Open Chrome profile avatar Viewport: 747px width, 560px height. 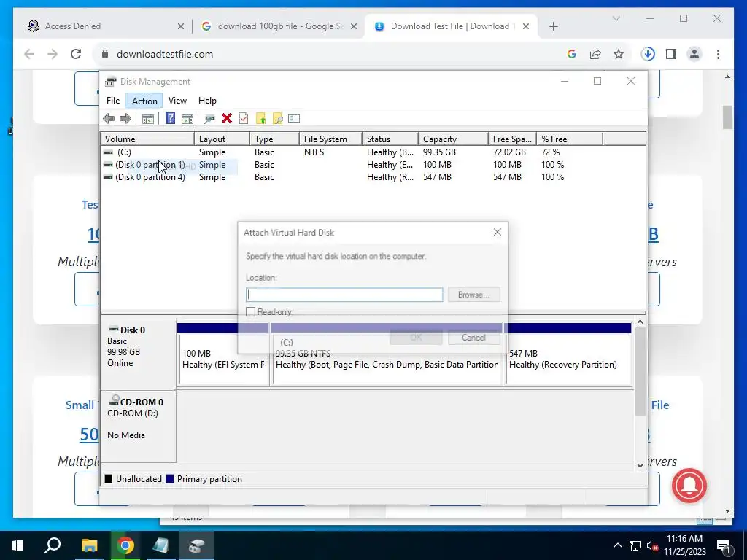point(694,54)
